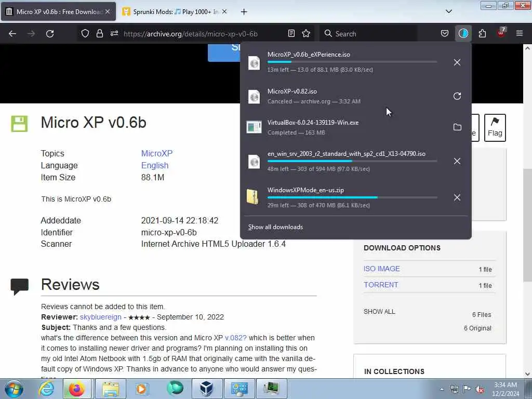The height and width of the screenshot is (399, 532).
Task: Open the tracking protection shield icon
Action: pyautogui.click(x=85, y=34)
